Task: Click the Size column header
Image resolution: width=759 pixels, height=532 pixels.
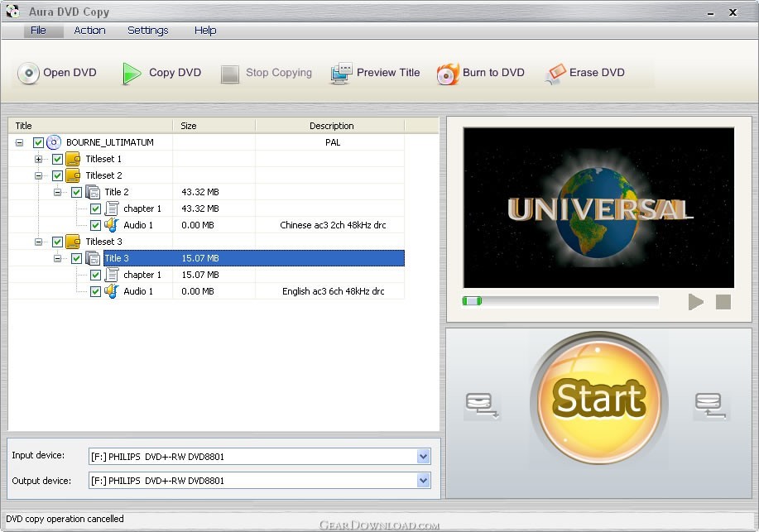Action: pyautogui.click(x=214, y=126)
